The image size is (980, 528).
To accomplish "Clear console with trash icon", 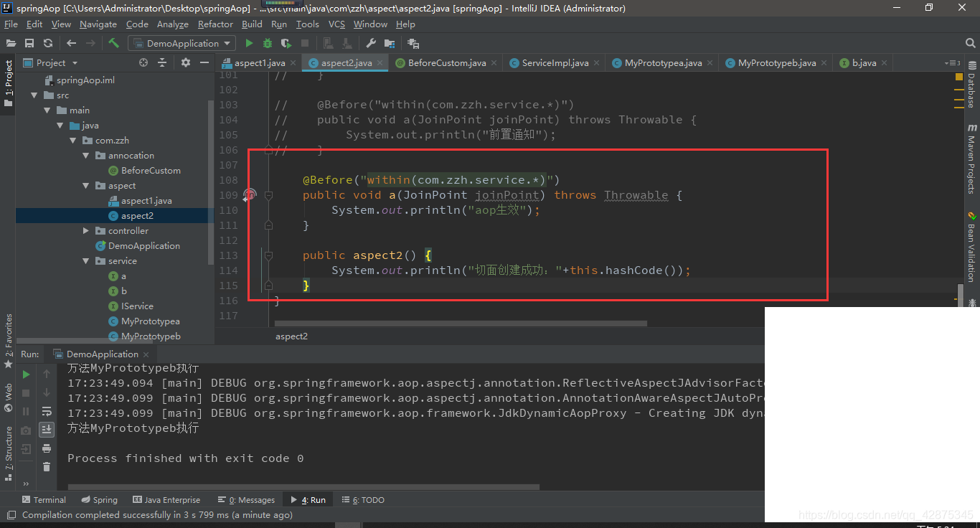I will [x=47, y=467].
